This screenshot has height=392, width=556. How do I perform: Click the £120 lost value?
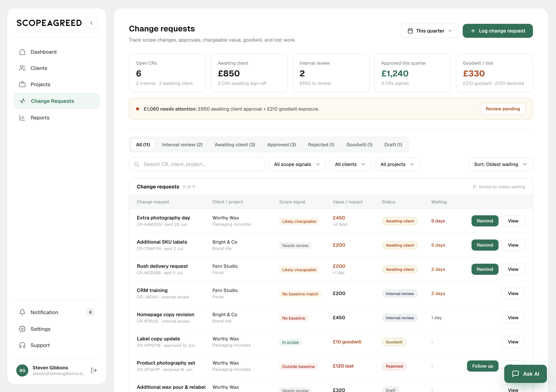click(343, 366)
